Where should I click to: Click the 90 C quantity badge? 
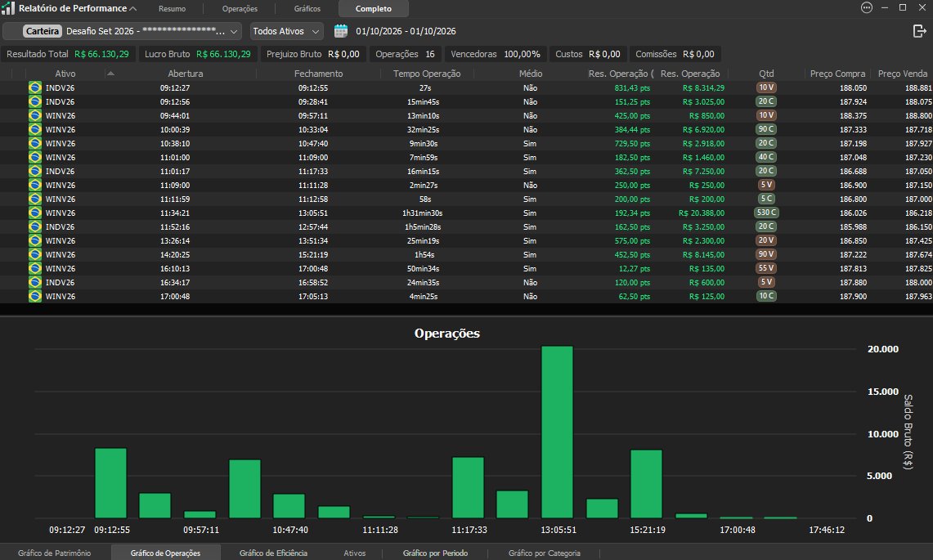[x=766, y=129]
